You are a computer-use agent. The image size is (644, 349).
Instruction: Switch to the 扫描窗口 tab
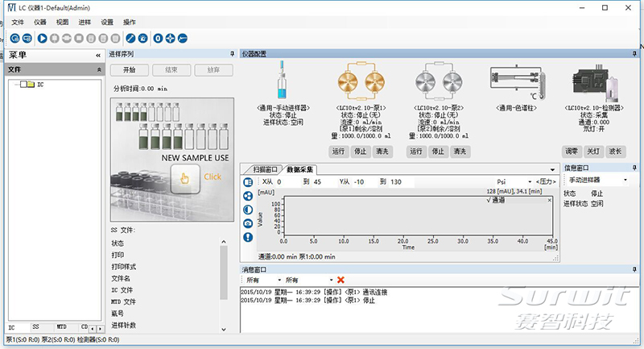tap(265, 169)
